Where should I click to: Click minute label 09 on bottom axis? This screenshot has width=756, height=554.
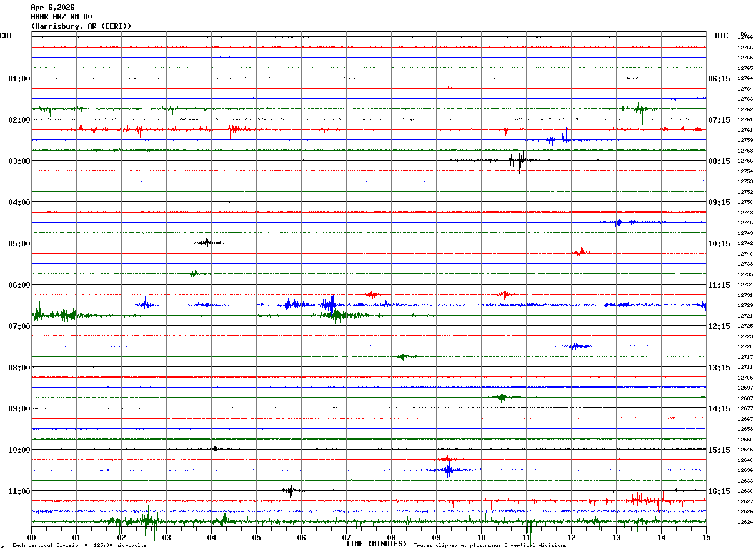436,537
